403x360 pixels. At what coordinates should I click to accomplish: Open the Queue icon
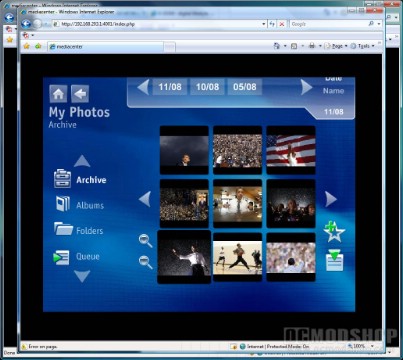click(62, 258)
